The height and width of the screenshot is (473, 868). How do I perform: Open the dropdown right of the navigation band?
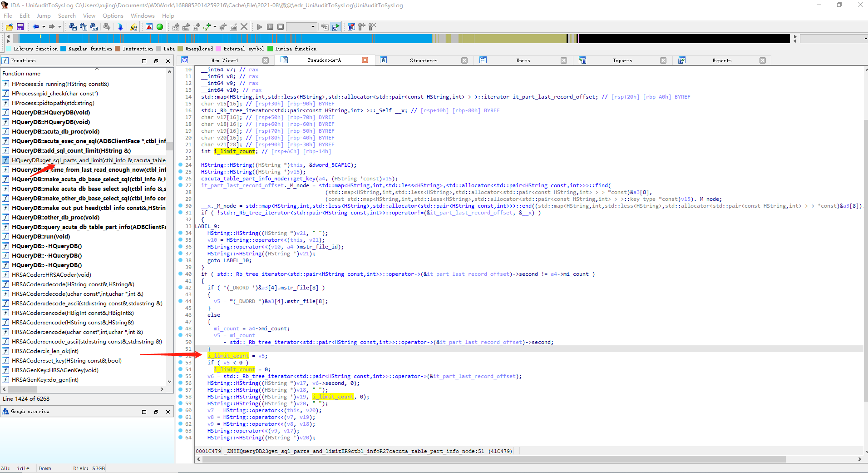click(833, 39)
